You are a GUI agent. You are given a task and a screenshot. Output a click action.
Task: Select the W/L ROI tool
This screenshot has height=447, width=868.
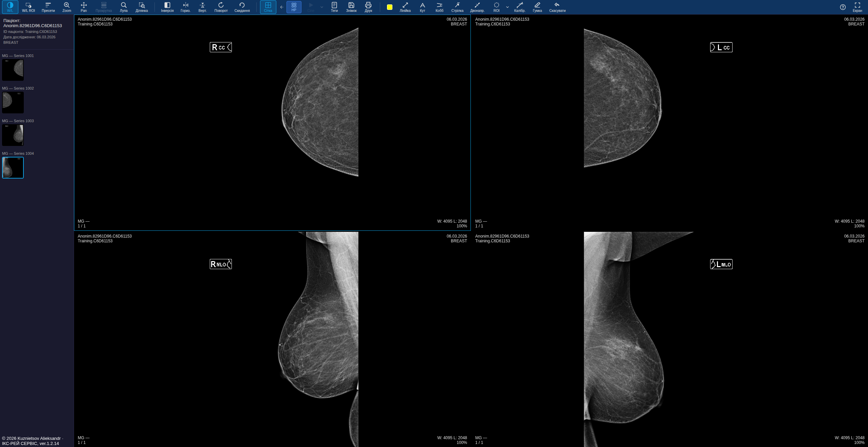click(x=29, y=7)
